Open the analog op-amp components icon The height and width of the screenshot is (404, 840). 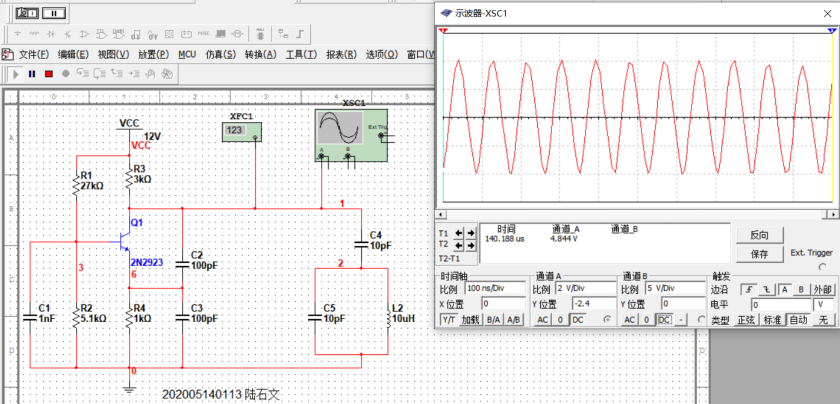(x=85, y=34)
